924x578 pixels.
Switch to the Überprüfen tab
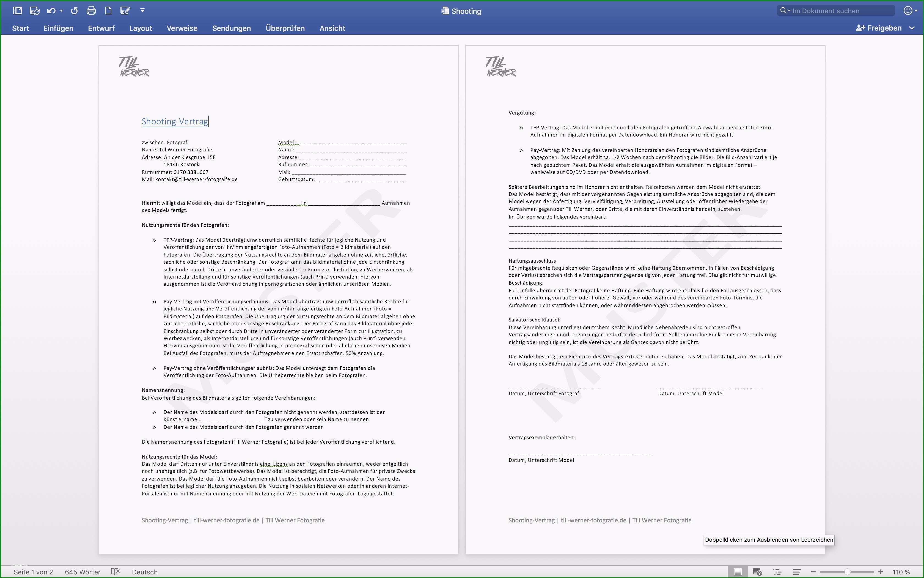click(x=285, y=28)
